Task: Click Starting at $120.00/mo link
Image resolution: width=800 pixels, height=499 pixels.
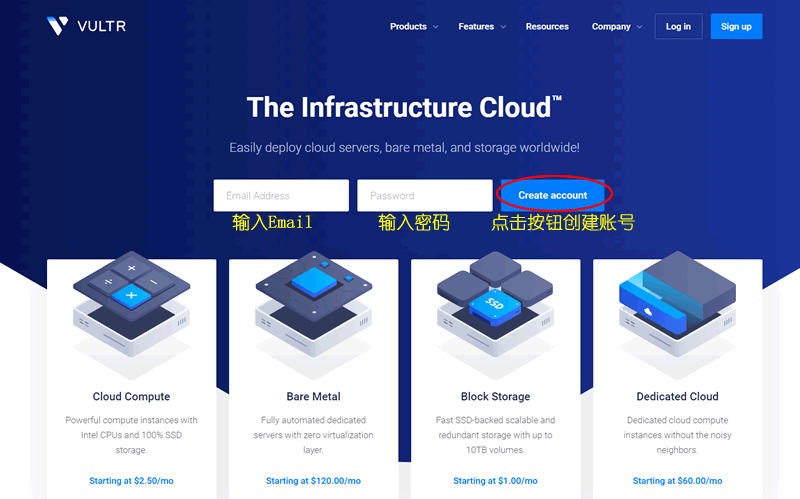Action: [313, 481]
